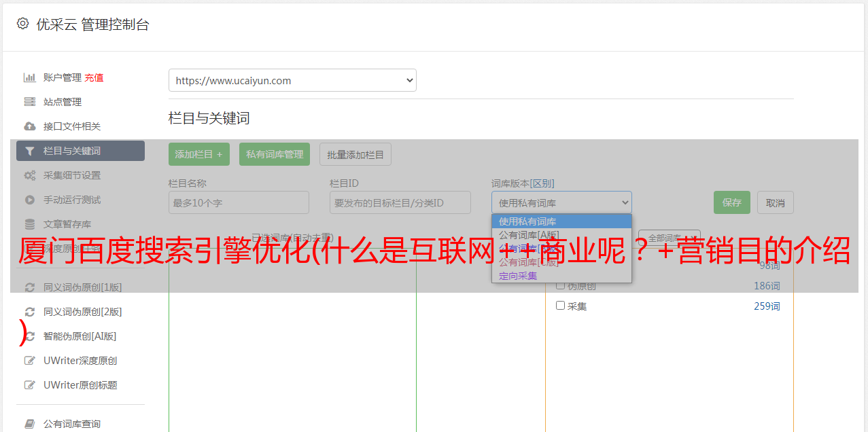Screen dimensions: 868x432
Task: Choose 定向采集 in the dropdown list
Action: 561,276
